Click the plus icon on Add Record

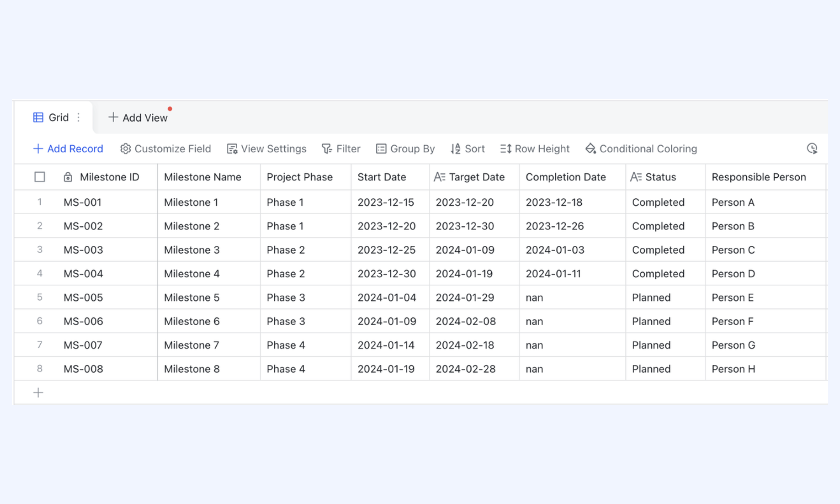(x=38, y=149)
